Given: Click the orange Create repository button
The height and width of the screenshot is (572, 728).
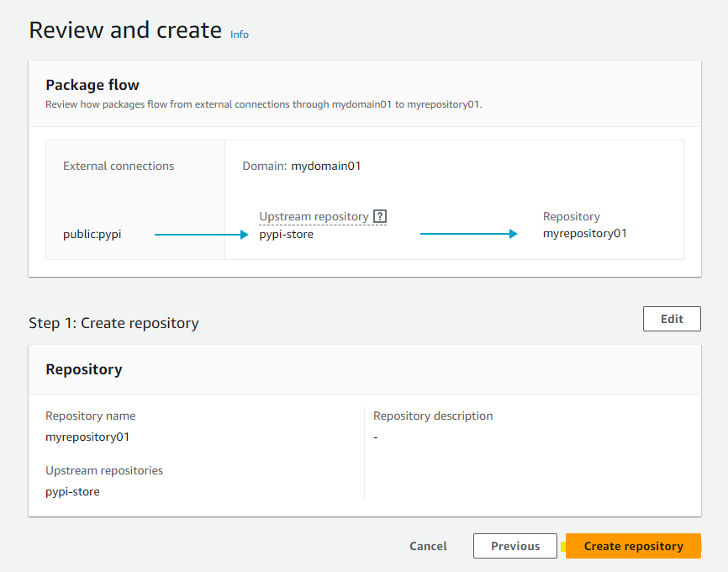Looking at the screenshot, I should click(633, 546).
